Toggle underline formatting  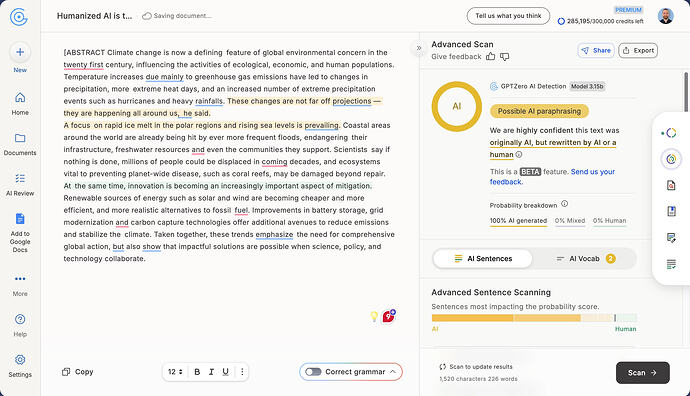coord(225,372)
